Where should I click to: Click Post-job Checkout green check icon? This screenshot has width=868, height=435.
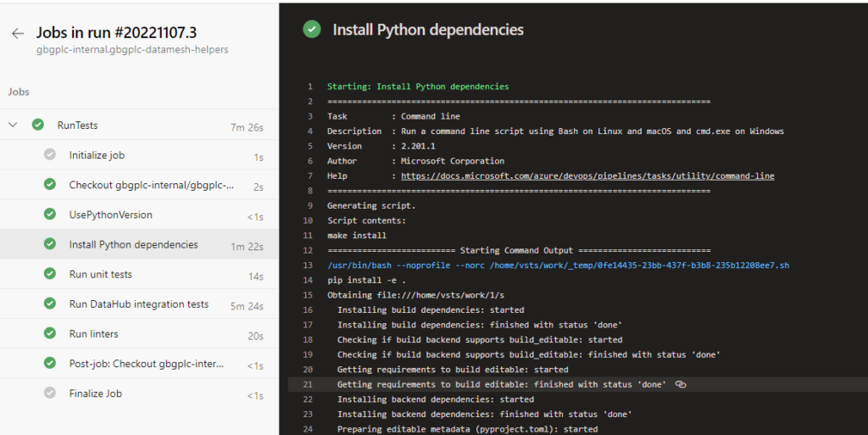[x=50, y=363]
